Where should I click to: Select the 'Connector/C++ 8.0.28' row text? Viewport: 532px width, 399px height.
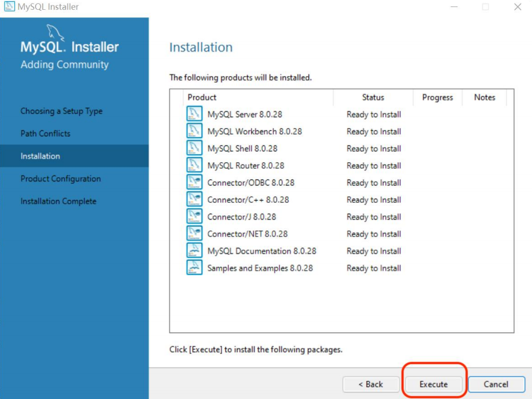pyautogui.click(x=248, y=199)
